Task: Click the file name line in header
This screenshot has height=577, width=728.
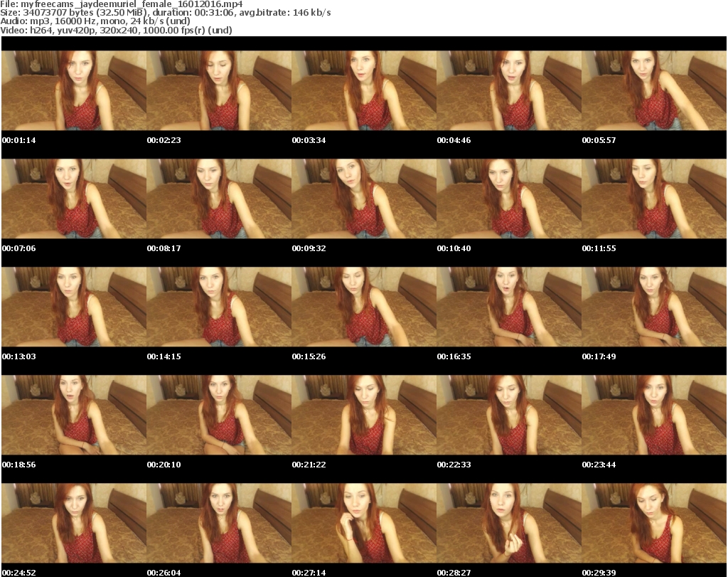Action: (x=121, y=4)
